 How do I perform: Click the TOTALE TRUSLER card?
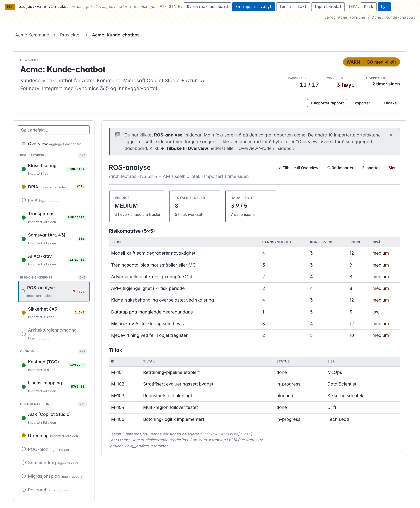[x=195, y=206]
